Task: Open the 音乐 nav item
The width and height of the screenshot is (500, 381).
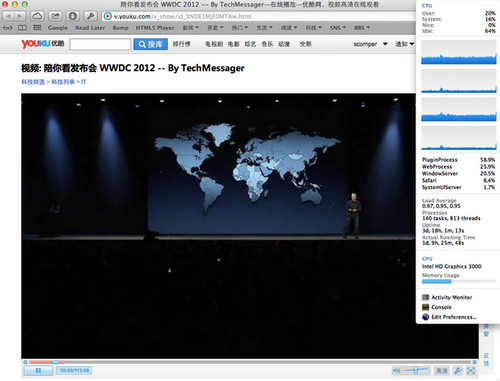Action: [x=267, y=44]
